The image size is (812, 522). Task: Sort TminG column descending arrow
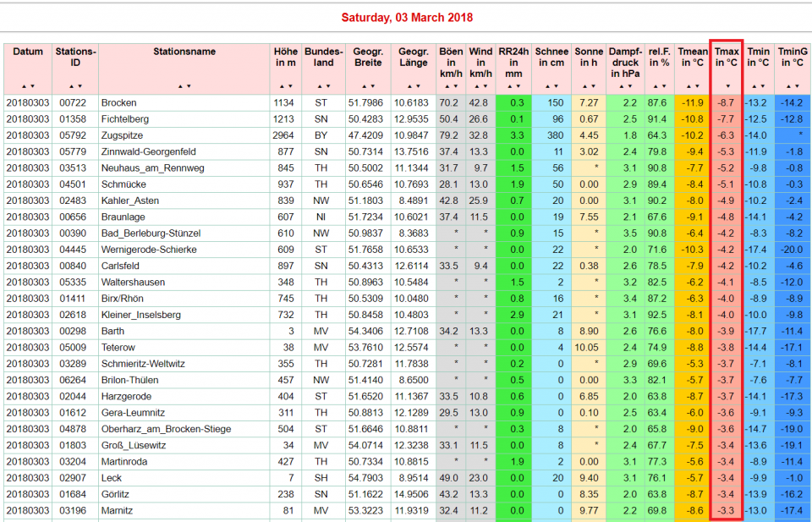click(x=797, y=86)
